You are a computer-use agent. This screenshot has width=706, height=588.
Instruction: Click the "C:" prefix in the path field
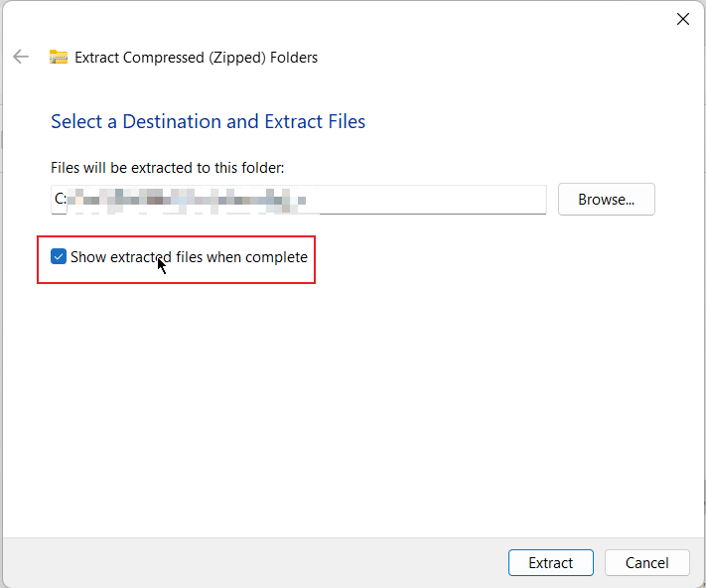coord(61,199)
